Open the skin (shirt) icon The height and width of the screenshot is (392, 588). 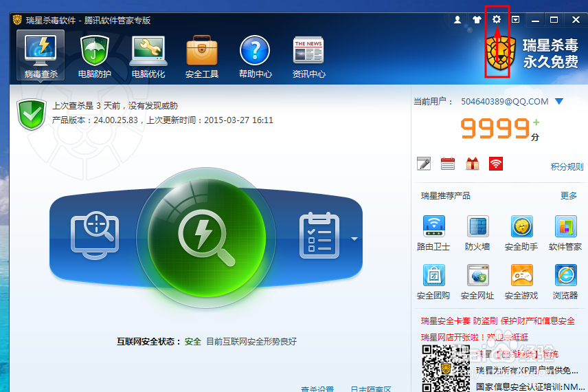click(477, 20)
